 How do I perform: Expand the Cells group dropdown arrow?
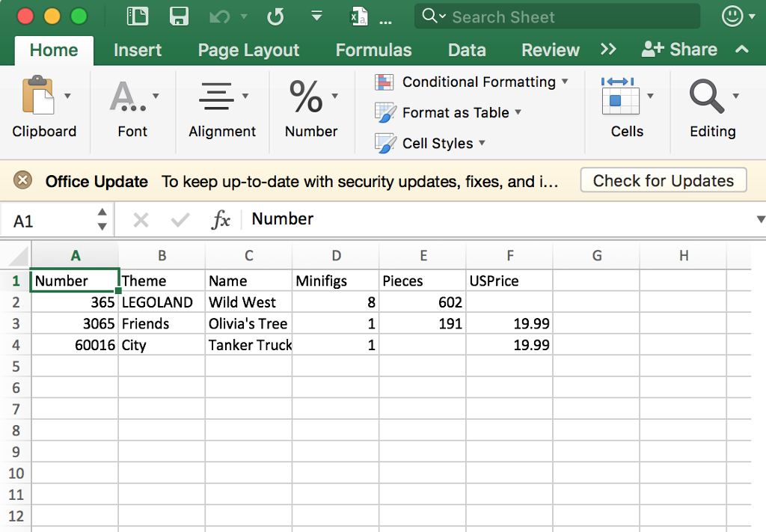click(650, 96)
